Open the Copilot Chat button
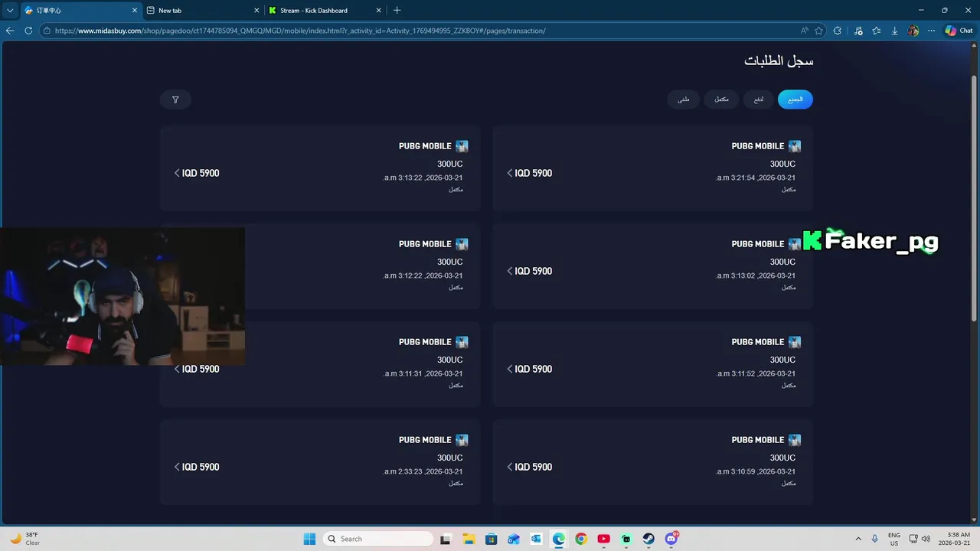The width and height of the screenshot is (980, 551). (959, 31)
